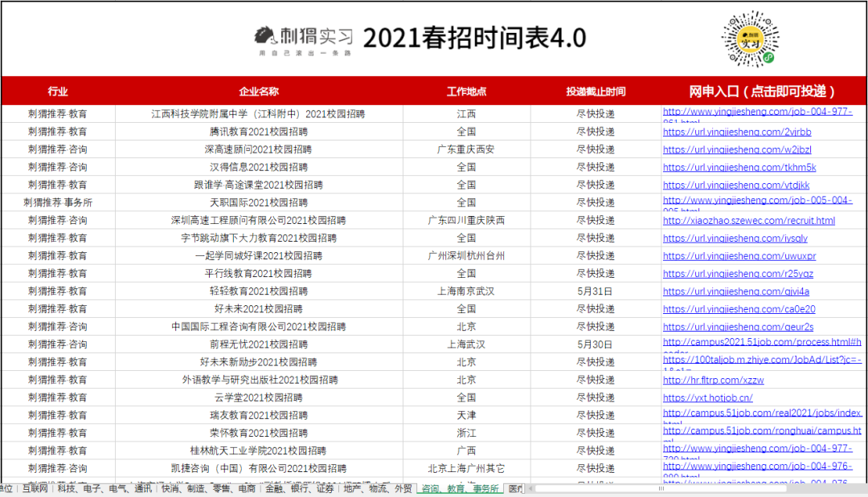
Task: Select the 一起学同城好课2021校园招聘 cell
Action: 259,255
